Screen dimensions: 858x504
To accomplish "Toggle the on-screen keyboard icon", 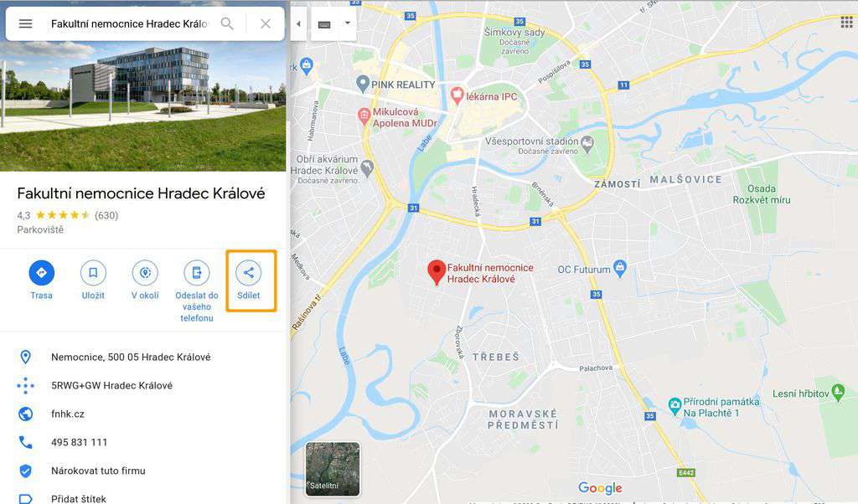I will tap(324, 24).
